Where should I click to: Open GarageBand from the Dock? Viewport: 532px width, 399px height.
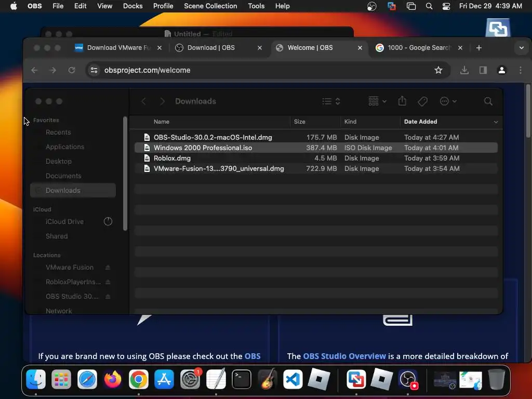tap(267, 379)
